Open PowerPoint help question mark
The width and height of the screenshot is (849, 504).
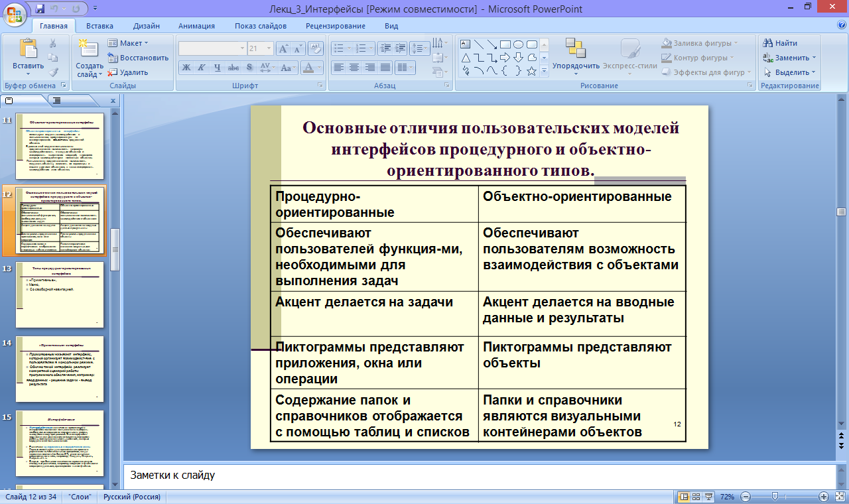coord(841,25)
